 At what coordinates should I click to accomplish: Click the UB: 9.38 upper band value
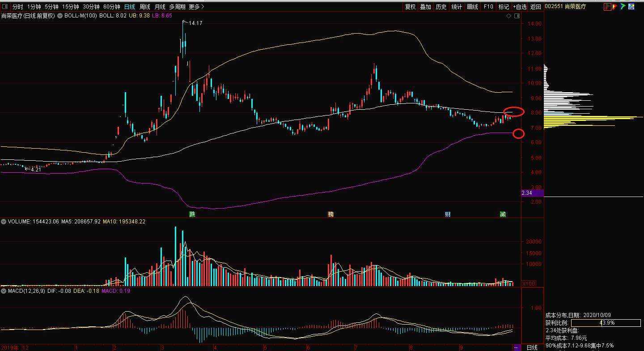(139, 16)
